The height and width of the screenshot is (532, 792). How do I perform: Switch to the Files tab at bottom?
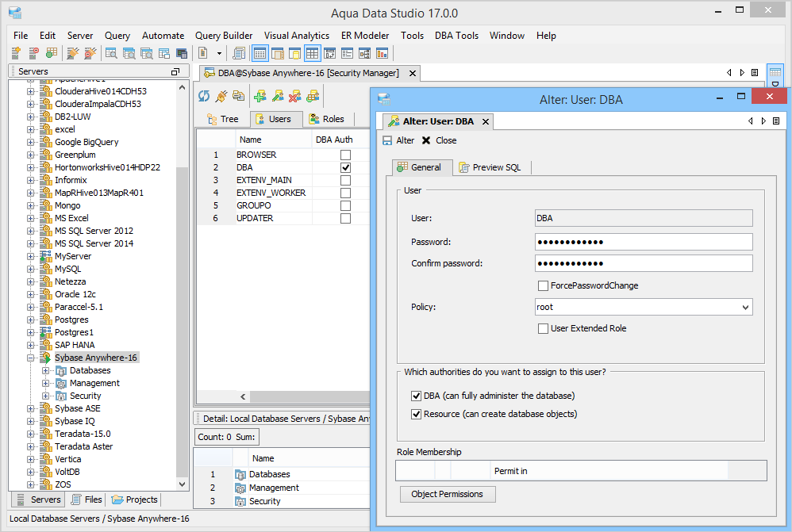[87, 499]
